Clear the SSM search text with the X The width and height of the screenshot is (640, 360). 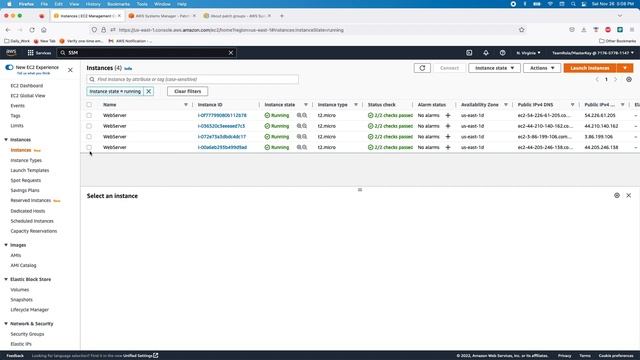tap(231, 53)
